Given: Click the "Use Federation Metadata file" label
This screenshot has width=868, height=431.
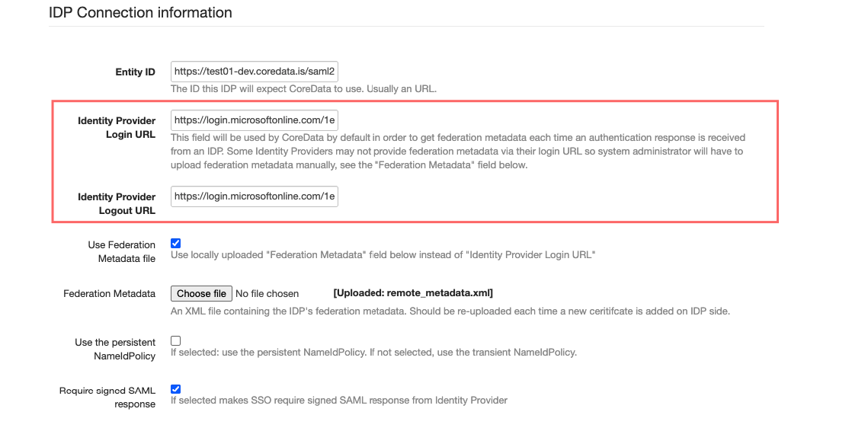Looking at the screenshot, I should pos(121,251).
